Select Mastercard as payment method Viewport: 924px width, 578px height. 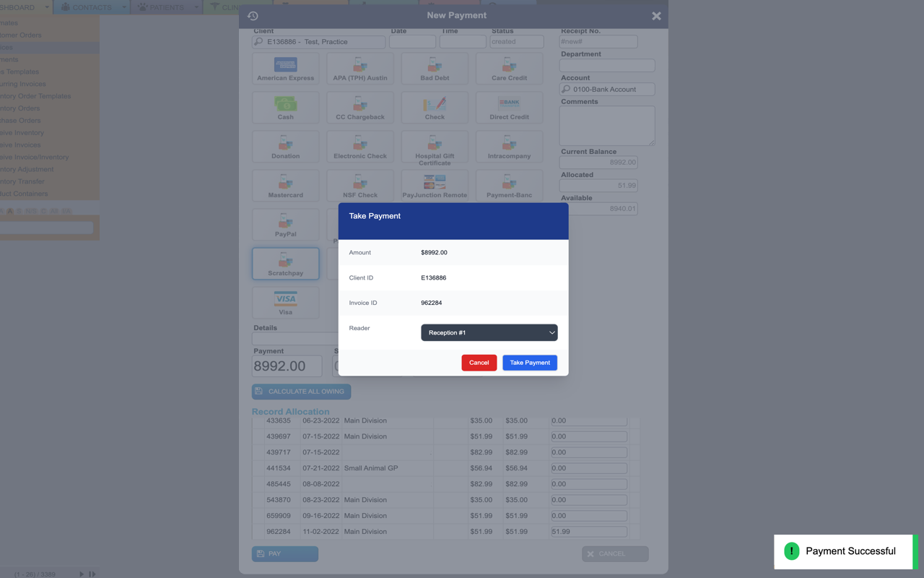tap(286, 186)
